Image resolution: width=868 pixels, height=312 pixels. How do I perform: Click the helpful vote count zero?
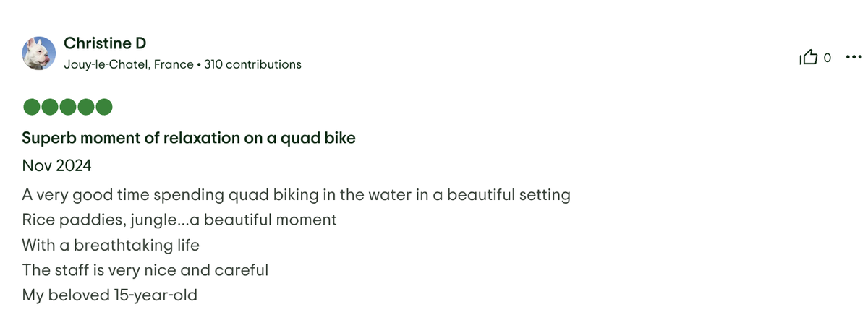(x=827, y=58)
